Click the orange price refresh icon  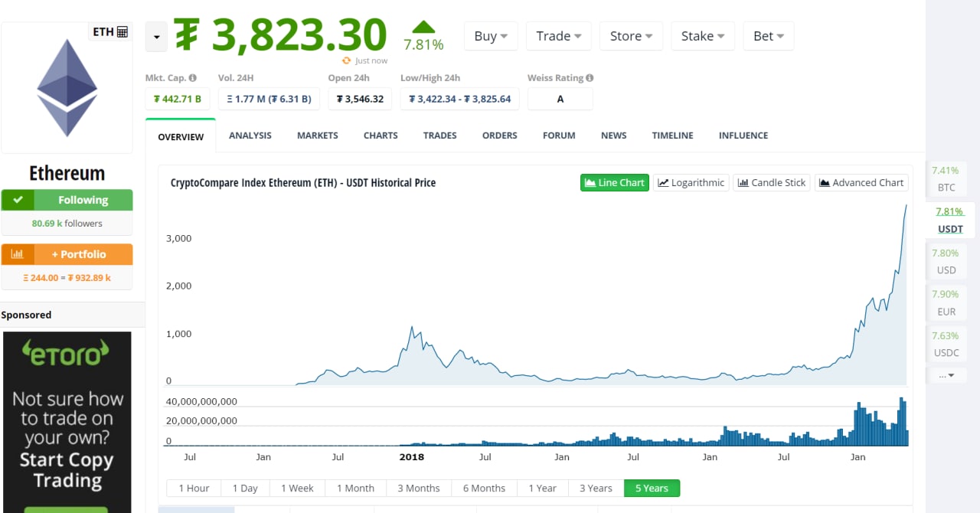point(347,60)
